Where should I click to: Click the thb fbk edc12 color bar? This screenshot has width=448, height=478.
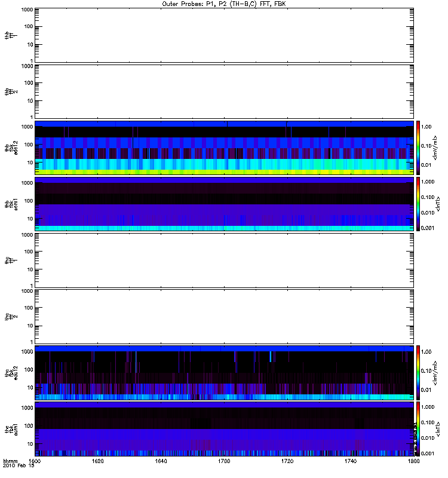click(418, 148)
